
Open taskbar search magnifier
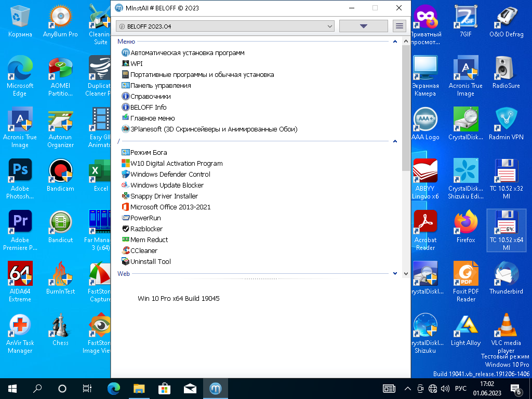(x=37, y=389)
